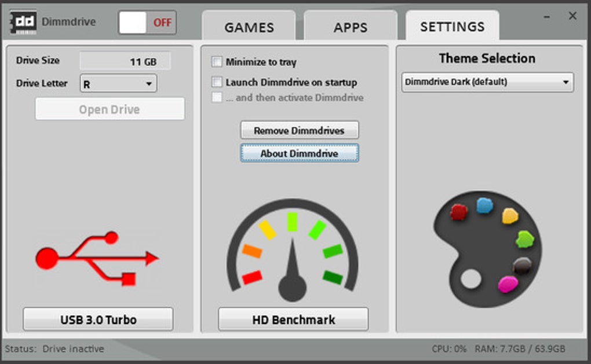Click Remove Dimmdrives button
This screenshot has width=591, height=364.
(300, 130)
